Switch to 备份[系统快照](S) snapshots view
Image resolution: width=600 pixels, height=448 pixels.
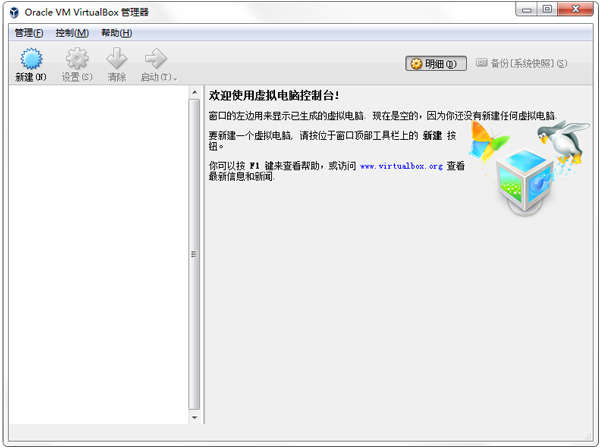click(521, 63)
